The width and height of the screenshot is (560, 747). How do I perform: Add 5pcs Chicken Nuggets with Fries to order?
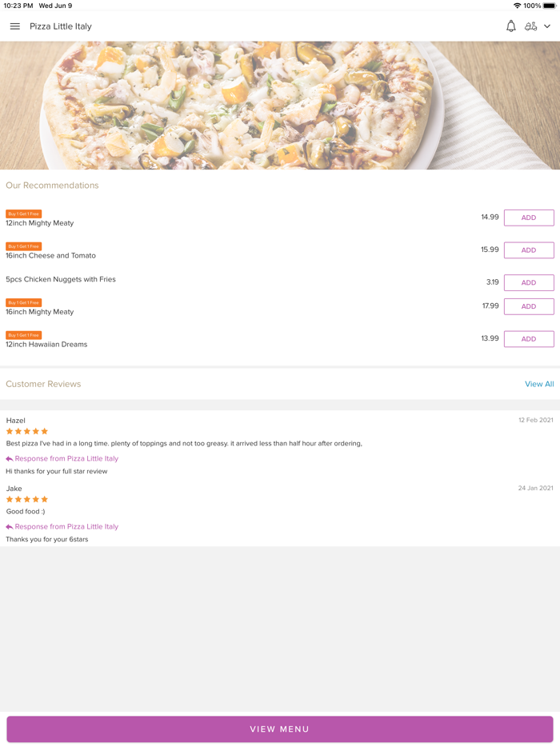[x=528, y=282]
